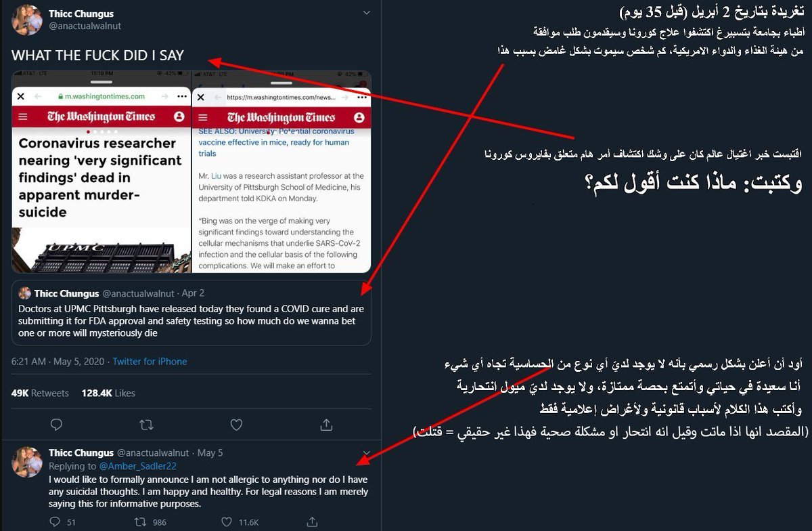Reply to the main tweet
The width and height of the screenshot is (812, 531).
coord(56,425)
